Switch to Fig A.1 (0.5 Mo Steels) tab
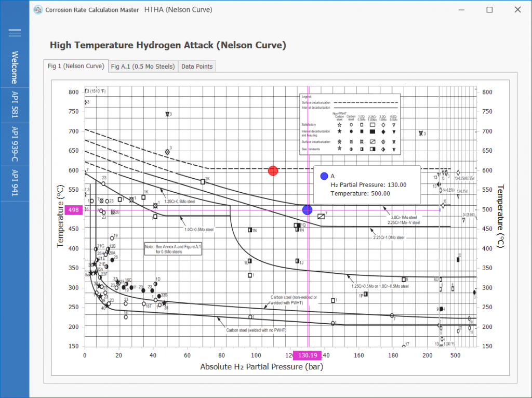 click(x=143, y=67)
